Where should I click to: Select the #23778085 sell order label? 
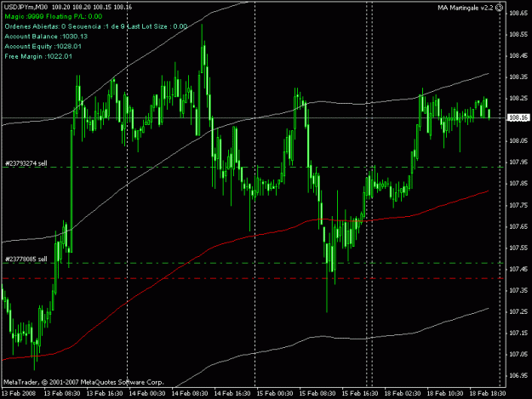point(26,259)
